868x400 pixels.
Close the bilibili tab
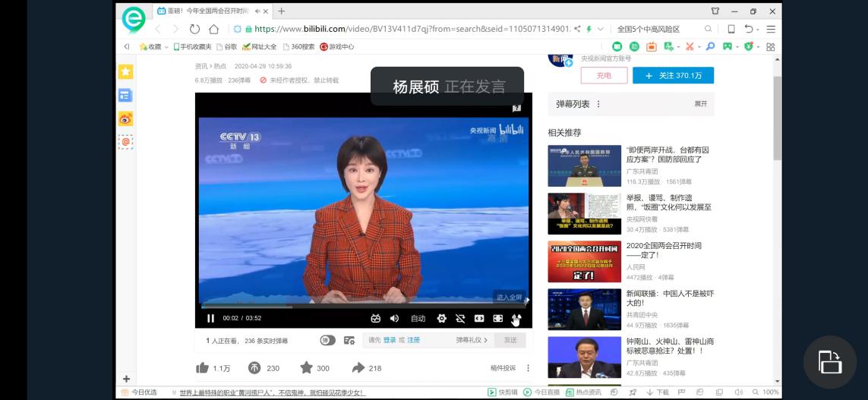pos(266,11)
